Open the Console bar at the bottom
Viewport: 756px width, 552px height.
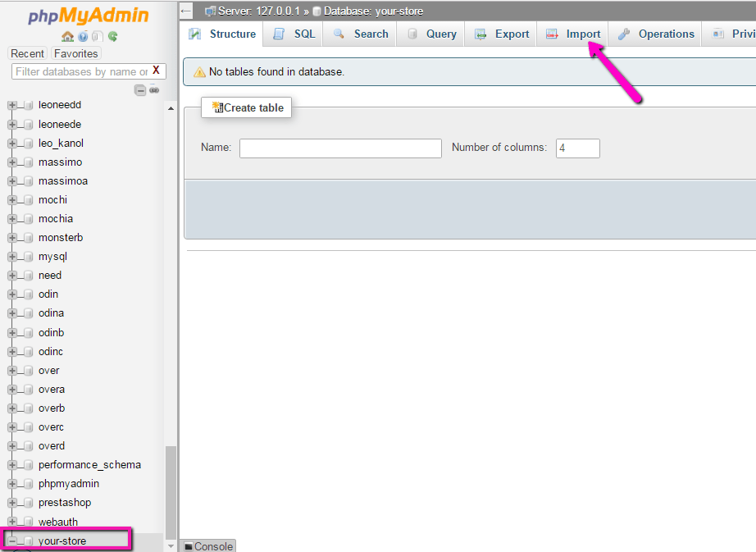(x=208, y=546)
